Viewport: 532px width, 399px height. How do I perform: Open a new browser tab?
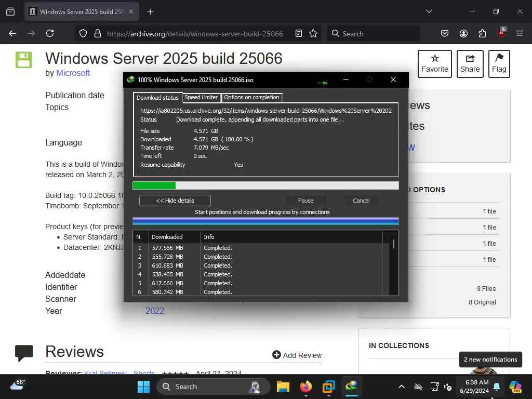[x=150, y=12]
